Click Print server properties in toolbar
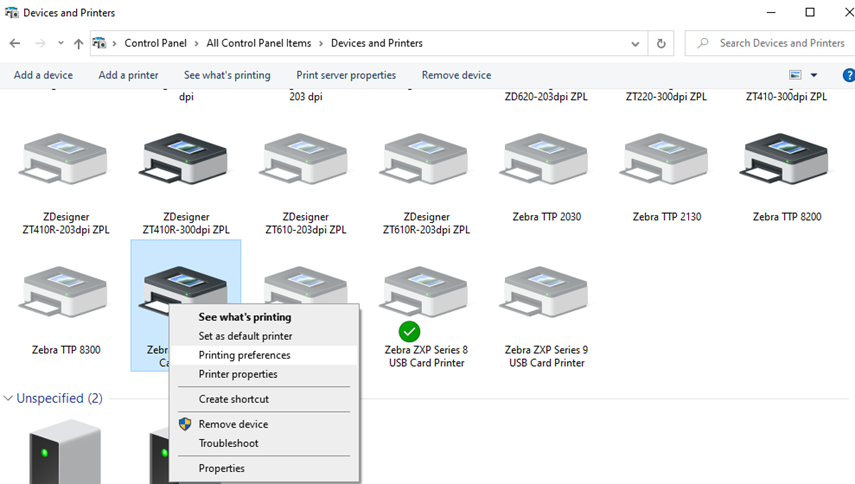 [x=346, y=75]
